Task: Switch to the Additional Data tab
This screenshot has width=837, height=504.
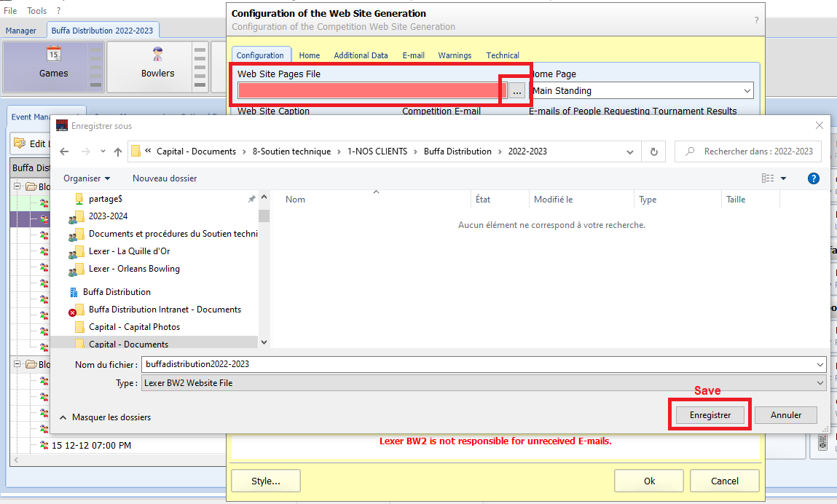Action: [x=361, y=55]
